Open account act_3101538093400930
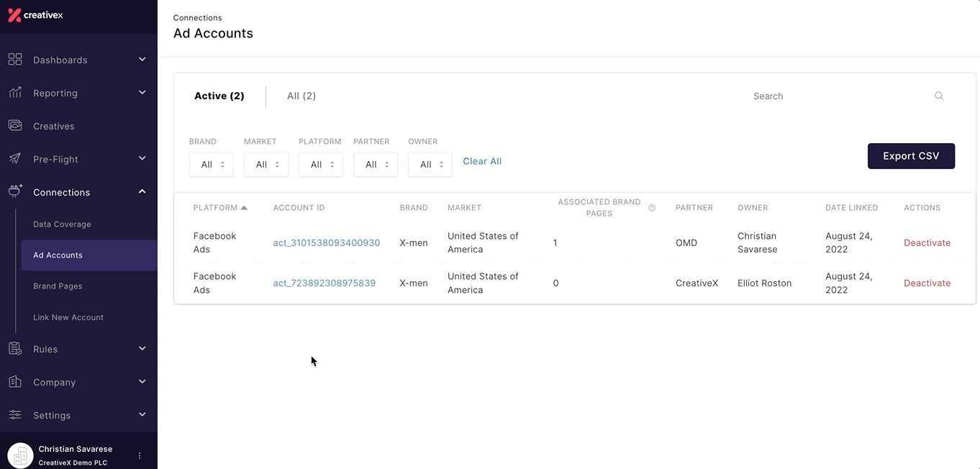Screen dimensions: 980x469 coord(327,243)
